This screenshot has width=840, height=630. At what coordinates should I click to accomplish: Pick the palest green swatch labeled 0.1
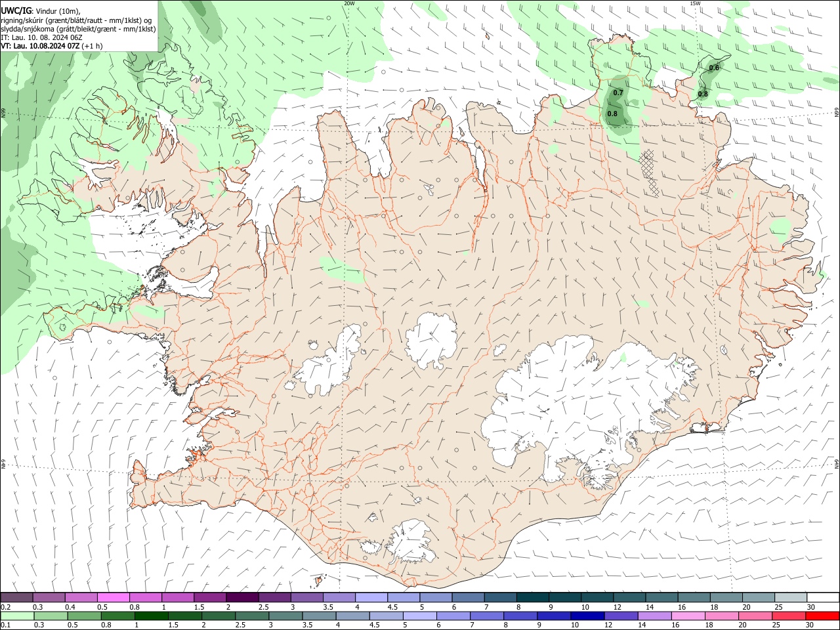click(17, 616)
